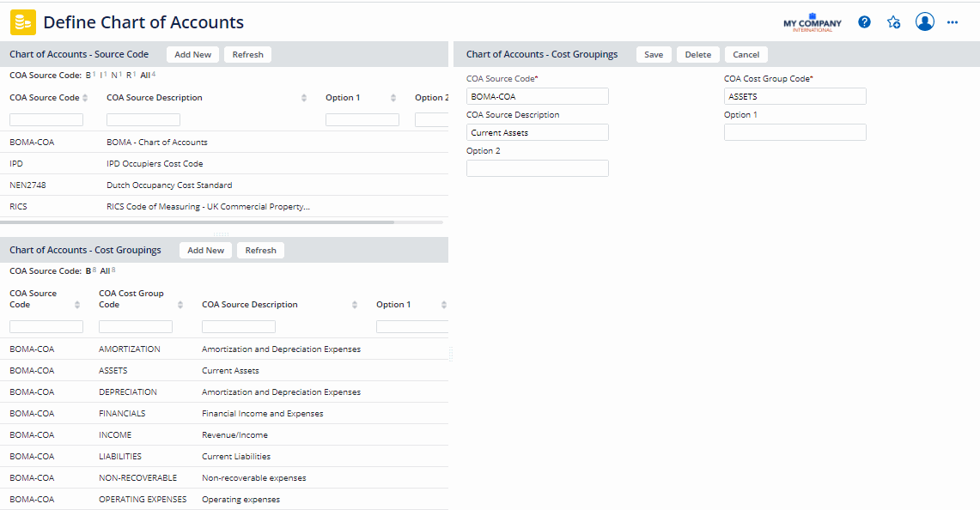Refresh the Cost Groupings grid
Viewport: 980px width, 510px height.
pos(260,251)
